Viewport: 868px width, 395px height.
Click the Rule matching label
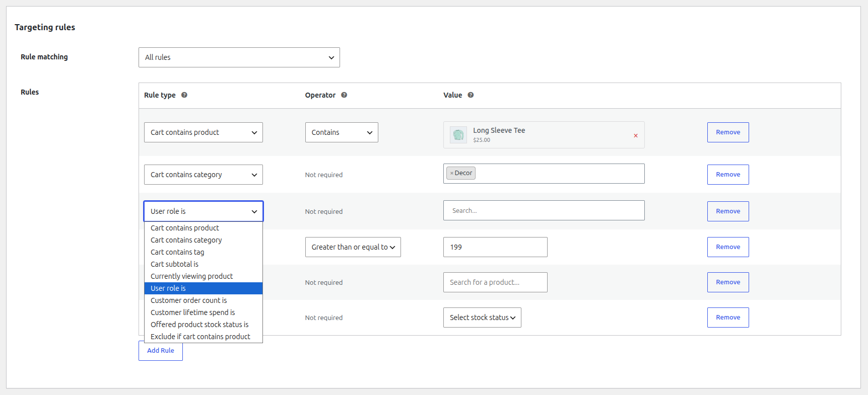[x=44, y=57]
